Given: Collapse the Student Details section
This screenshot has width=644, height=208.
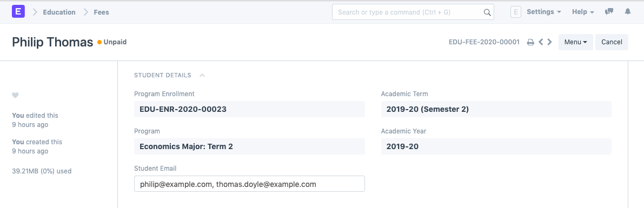Looking at the screenshot, I should pos(202,75).
